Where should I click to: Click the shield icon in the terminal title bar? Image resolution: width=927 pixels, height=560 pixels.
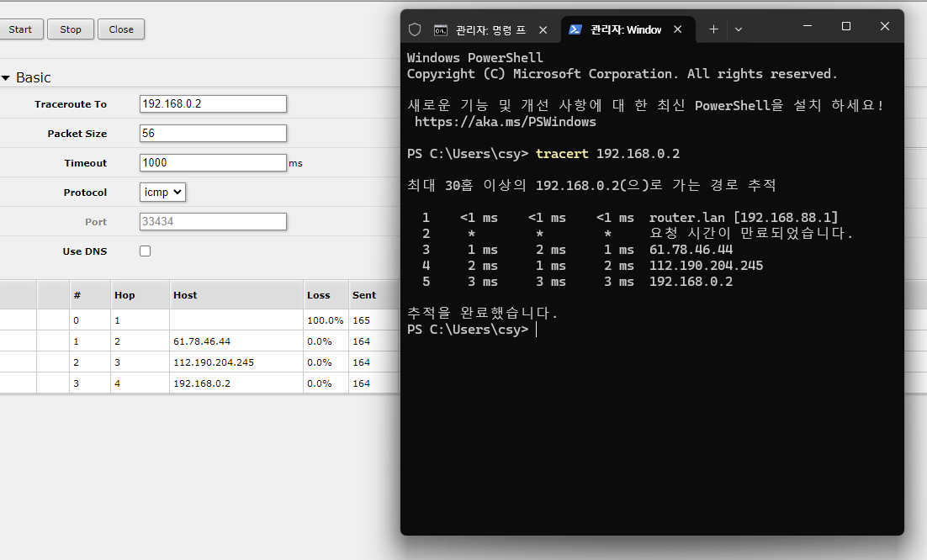tap(415, 29)
